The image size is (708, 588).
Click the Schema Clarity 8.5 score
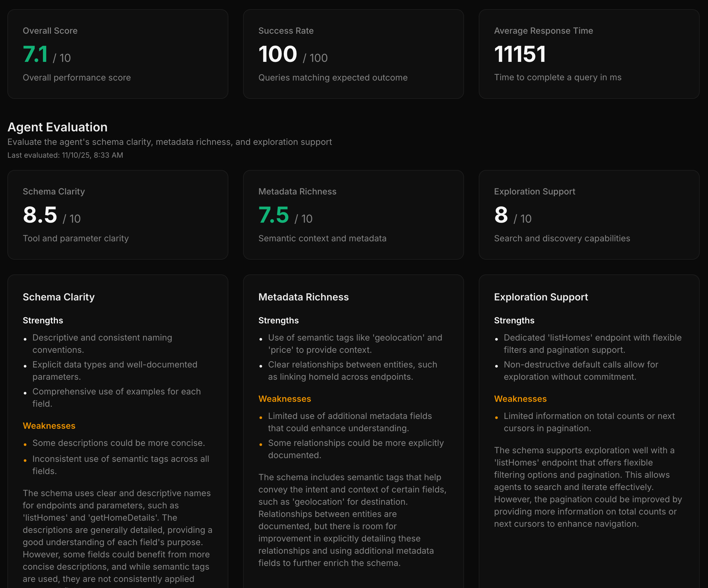pyautogui.click(x=40, y=215)
